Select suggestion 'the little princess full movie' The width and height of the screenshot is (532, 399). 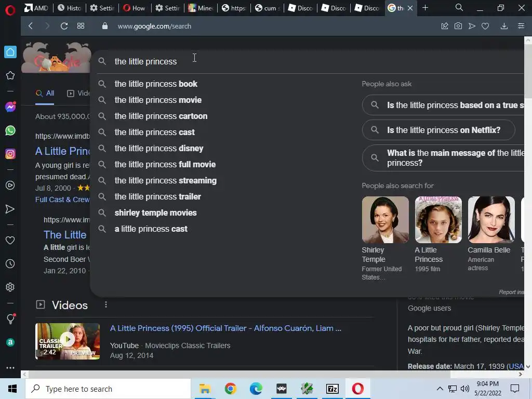click(x=165, y=165)
